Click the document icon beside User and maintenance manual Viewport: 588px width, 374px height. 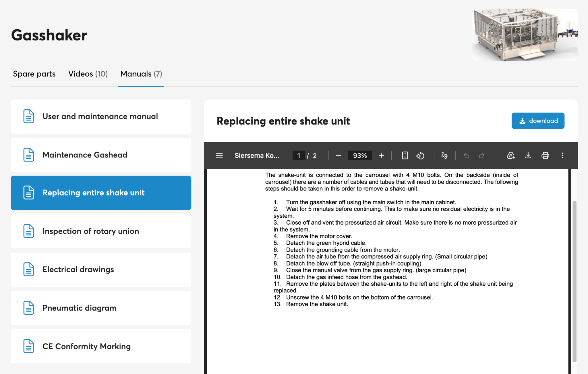coord(28,116)
